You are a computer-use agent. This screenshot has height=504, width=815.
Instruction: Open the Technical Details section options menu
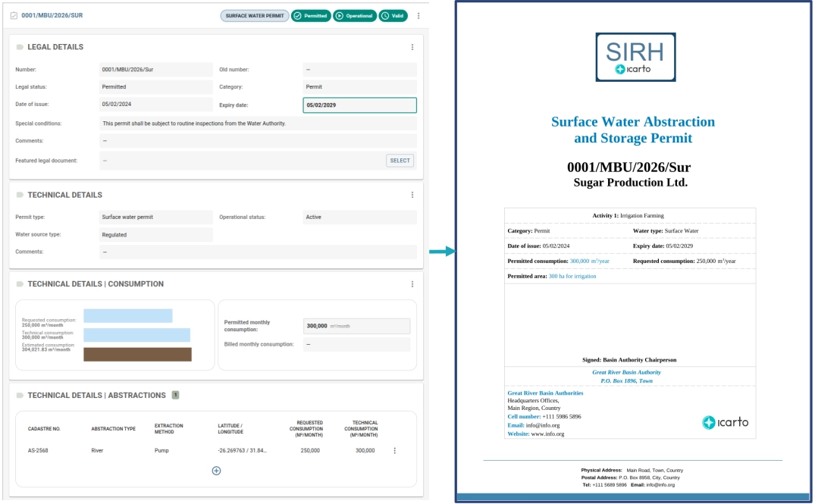click(x=412, y=195)
